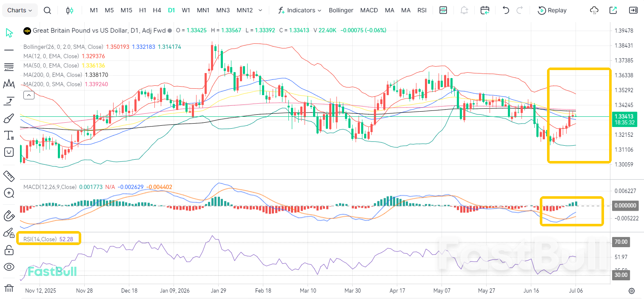The height and width of the screenshot is (299, 644).
Task: Select the cursor arrow tool
Action: [x=9, y=33]
